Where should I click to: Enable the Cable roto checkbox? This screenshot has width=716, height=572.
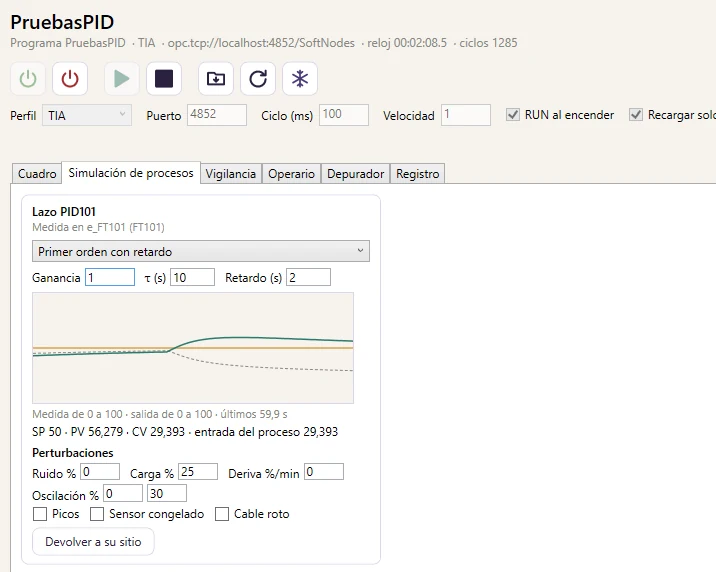[x=222, y=514]
